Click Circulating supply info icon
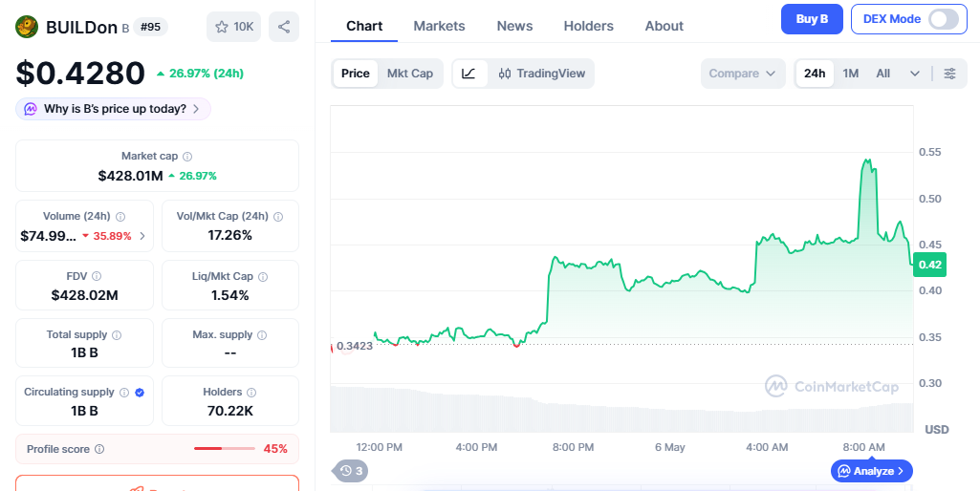The height and width of the screenshot is (491, 980). pyautogui.click(x=123, y=393)
